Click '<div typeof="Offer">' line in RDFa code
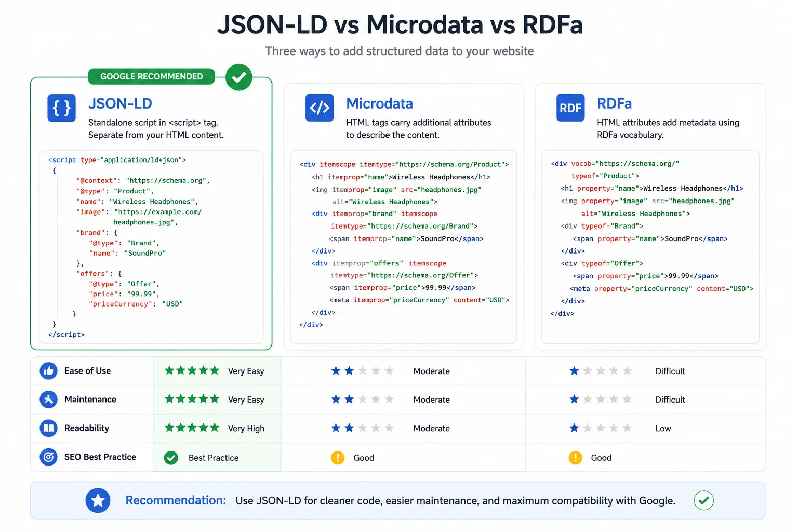Screen dimensions: 798x532 pyautogui.click(x=602, y=264)
